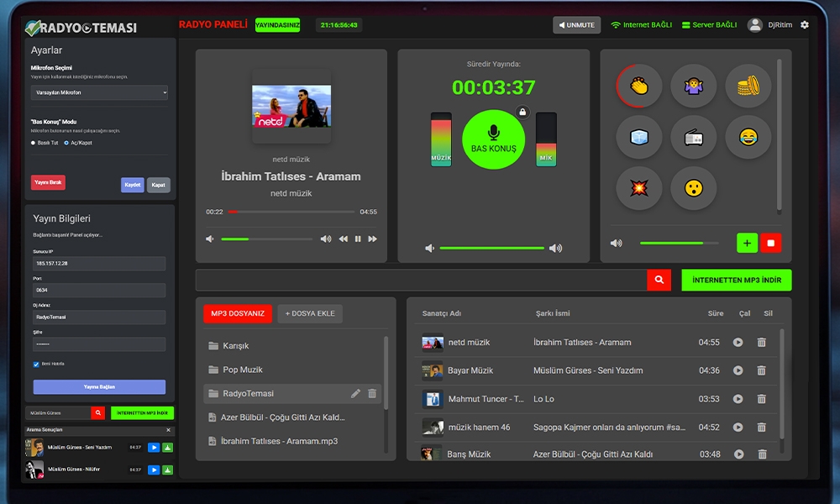Play the explosion sound effect
Screen dimensions: 840x504
tap(638, 188)
